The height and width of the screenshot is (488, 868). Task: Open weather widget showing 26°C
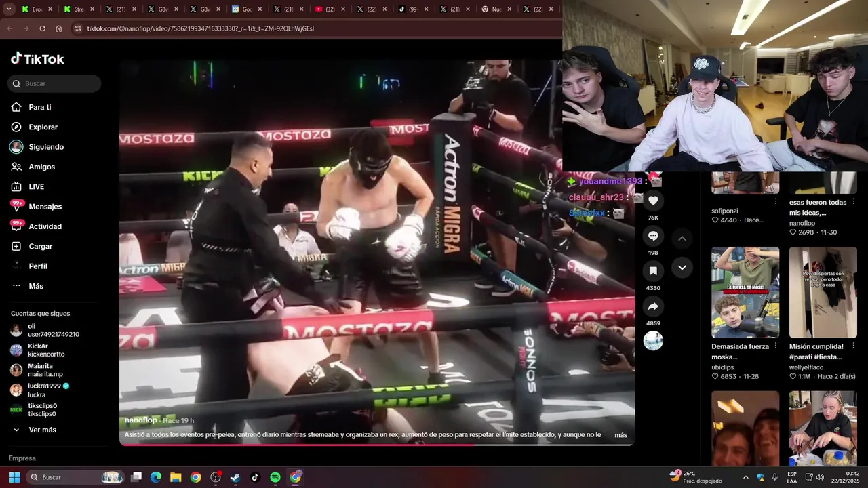[x=695, y=477]
